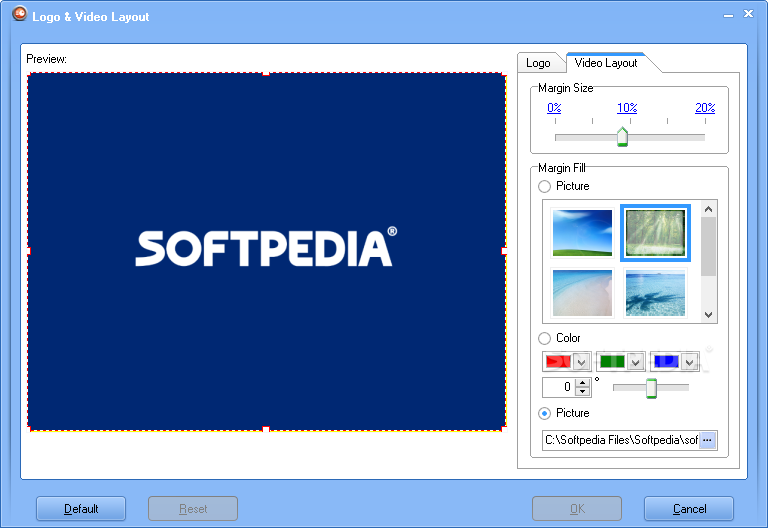Click the Softpedia preview image
768x528 pixels.
tap(266, 252)
